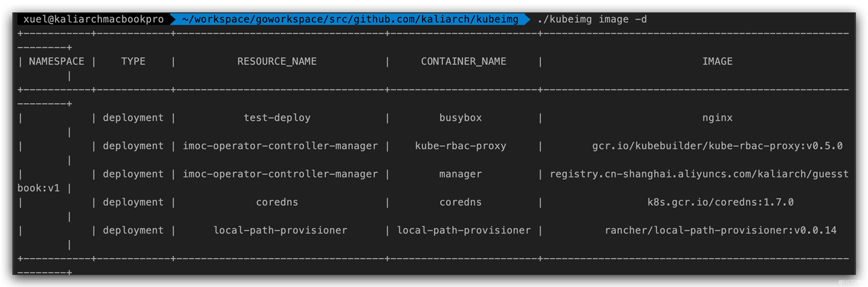Click the kube-rbac-proxy container name
The height and width of the screenshot is (287, 868).
[461, 146]
